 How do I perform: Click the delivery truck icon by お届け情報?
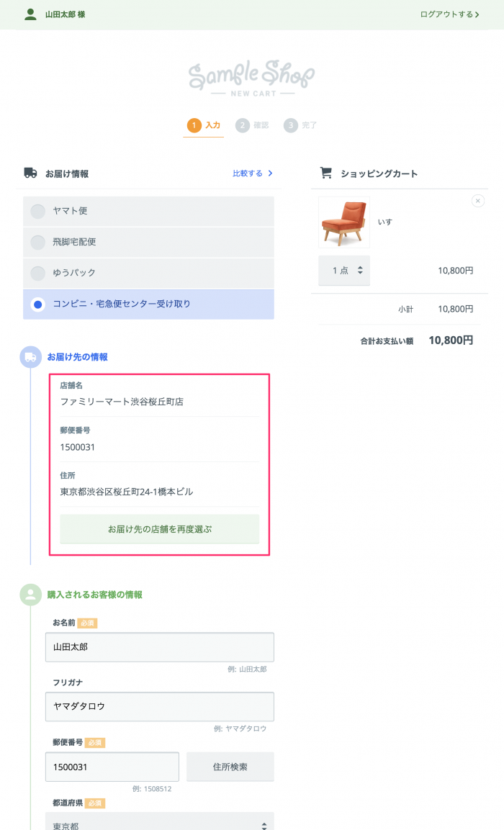click(31, 173)
